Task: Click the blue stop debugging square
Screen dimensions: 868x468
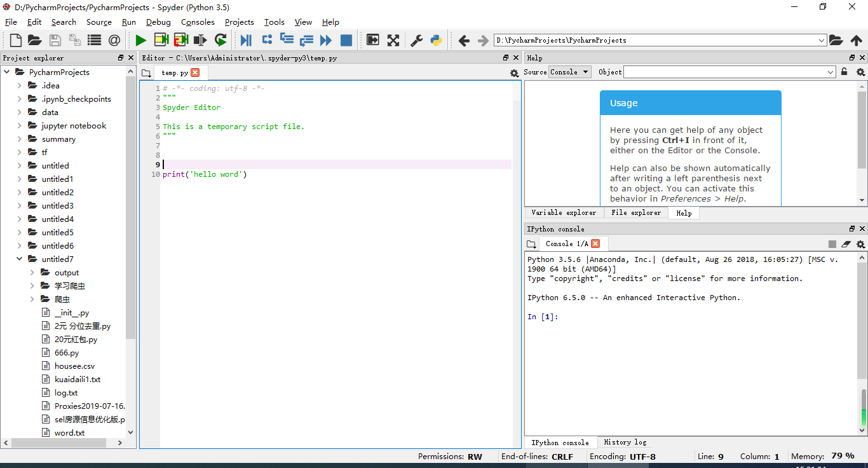Action: coord(346,40)
